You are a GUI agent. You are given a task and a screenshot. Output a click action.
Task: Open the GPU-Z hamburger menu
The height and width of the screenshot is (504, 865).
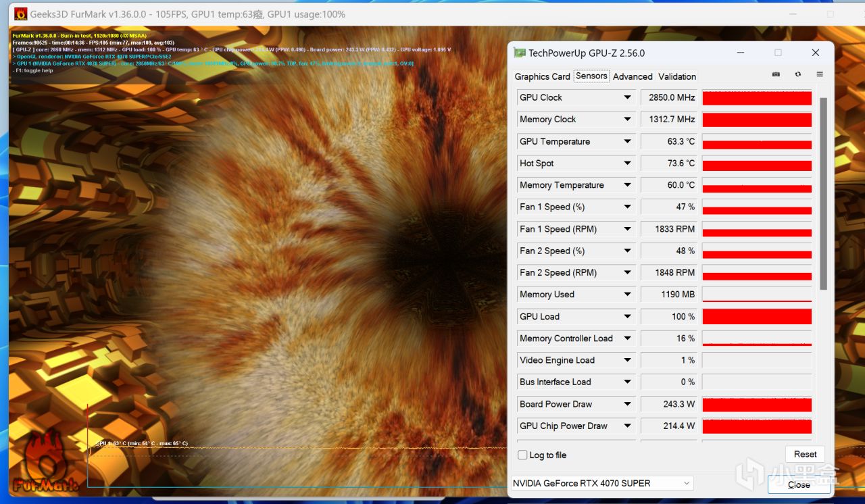(820, 74)
